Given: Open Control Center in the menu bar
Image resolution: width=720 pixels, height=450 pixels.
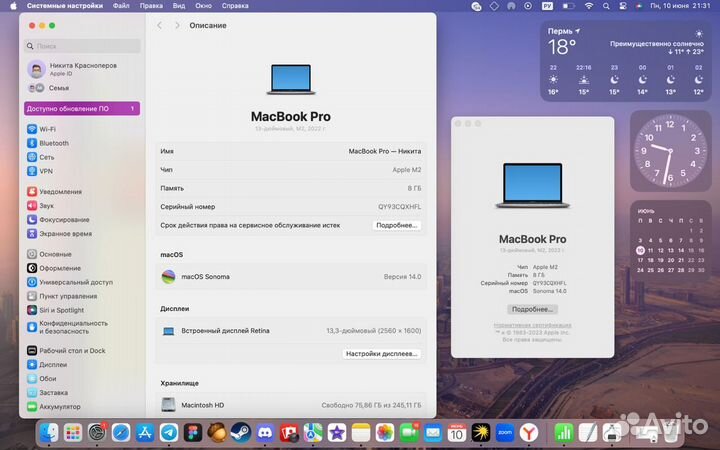Looking at the screenshot, I should [623, 6].
